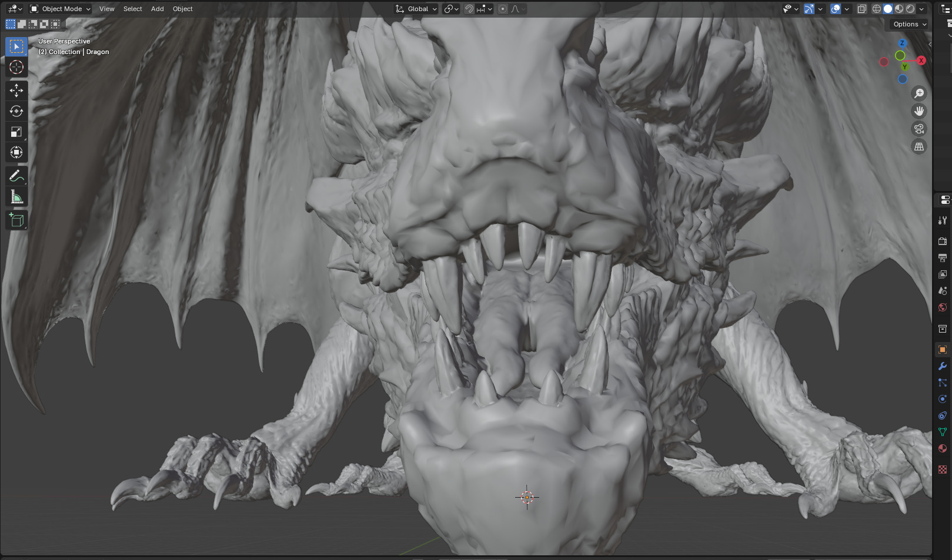Select the Move tool
This screenshot has height=560, width=952.
click(x=16, y=90)
